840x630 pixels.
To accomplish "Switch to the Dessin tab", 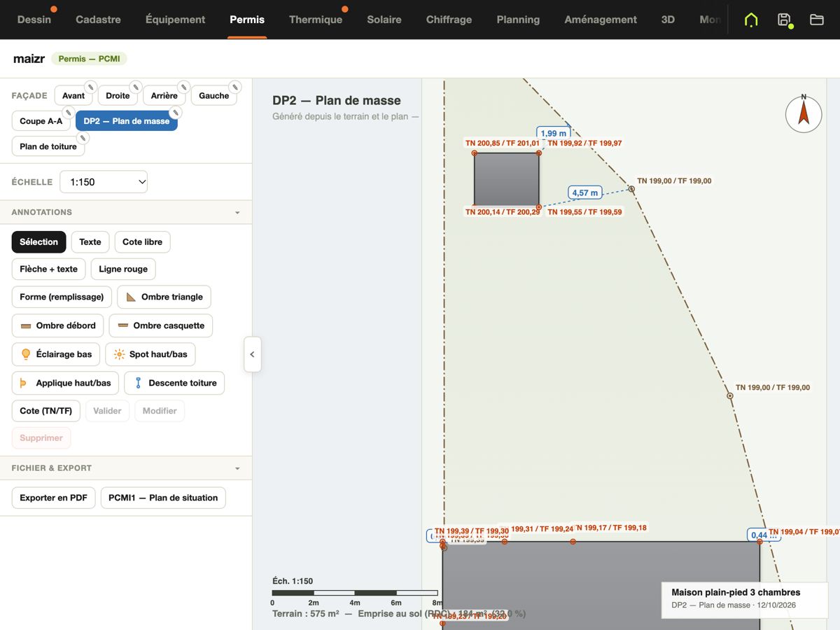I will click(x=34, y=20).
